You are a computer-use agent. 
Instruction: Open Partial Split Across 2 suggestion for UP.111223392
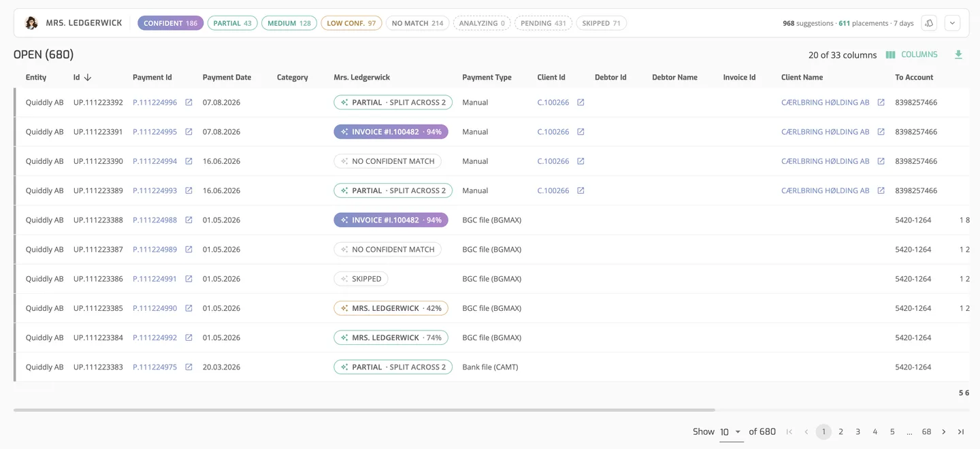coord(393,103)
